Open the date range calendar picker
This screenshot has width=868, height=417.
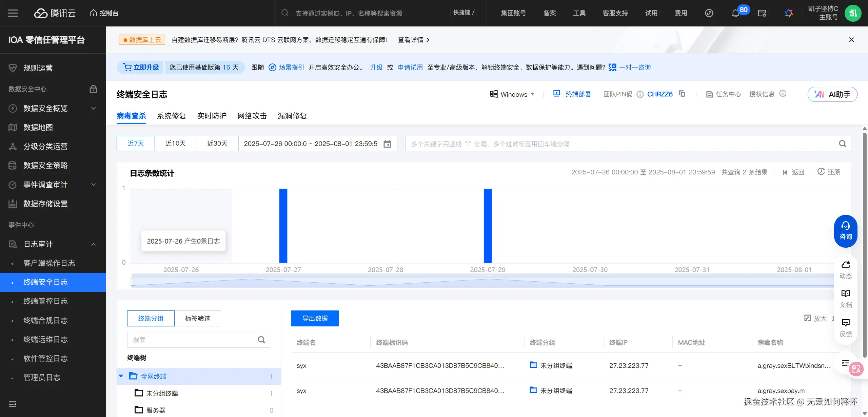[x=387, y=144]
